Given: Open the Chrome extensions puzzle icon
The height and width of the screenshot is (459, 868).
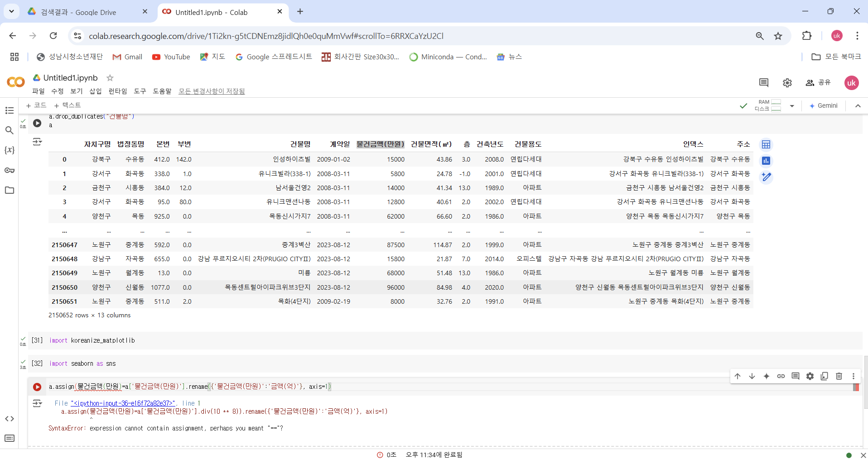Looking at the screenshot, I should point(807,36).
